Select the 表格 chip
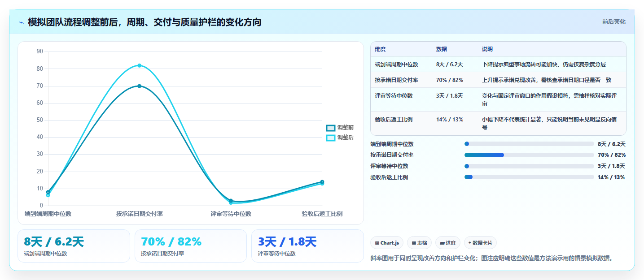 (x=419, y=243)
